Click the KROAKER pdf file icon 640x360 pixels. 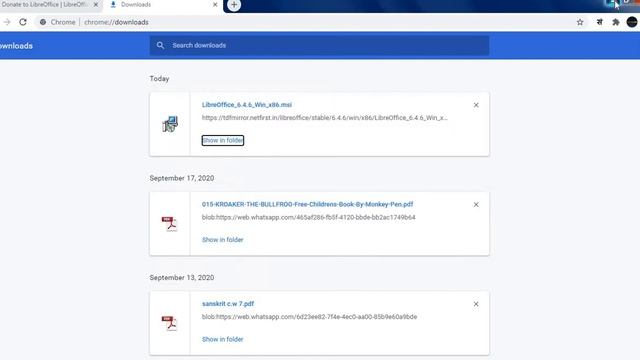coord(169,224)
